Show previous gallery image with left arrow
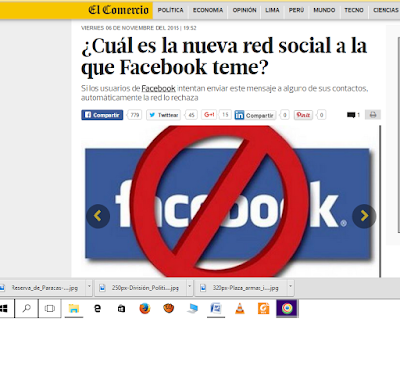Viewport: 400px width, 376px height. point(98,216)
